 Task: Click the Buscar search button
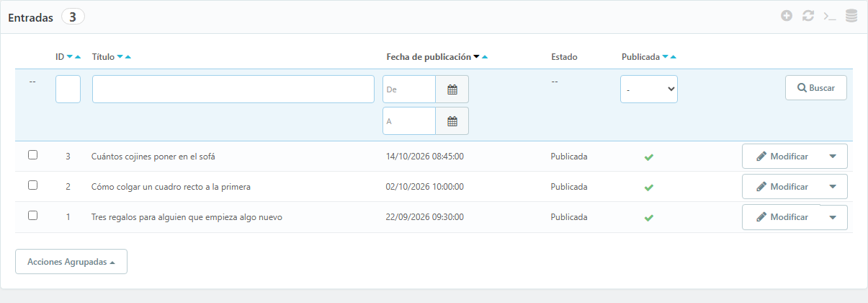(816, 88)
